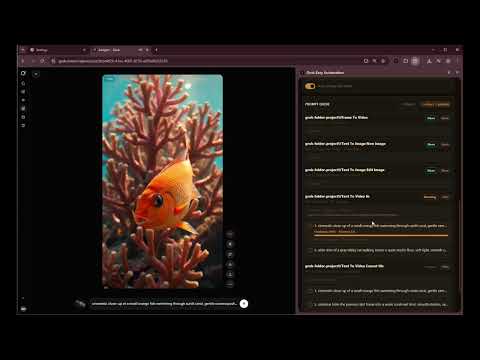Submit the prompt with the round arrow button
480x360 pixels.
tap(244, 303)
